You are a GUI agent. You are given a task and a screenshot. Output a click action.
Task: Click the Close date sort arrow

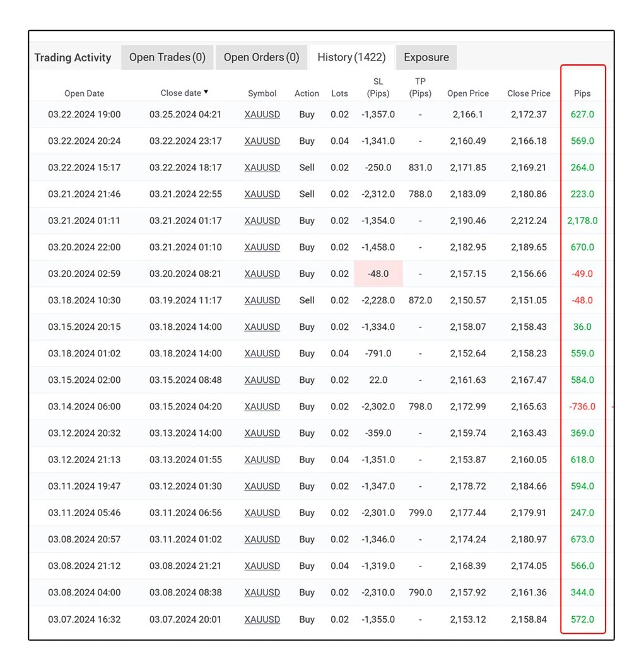pyautogui.click(x=206, y=92)
